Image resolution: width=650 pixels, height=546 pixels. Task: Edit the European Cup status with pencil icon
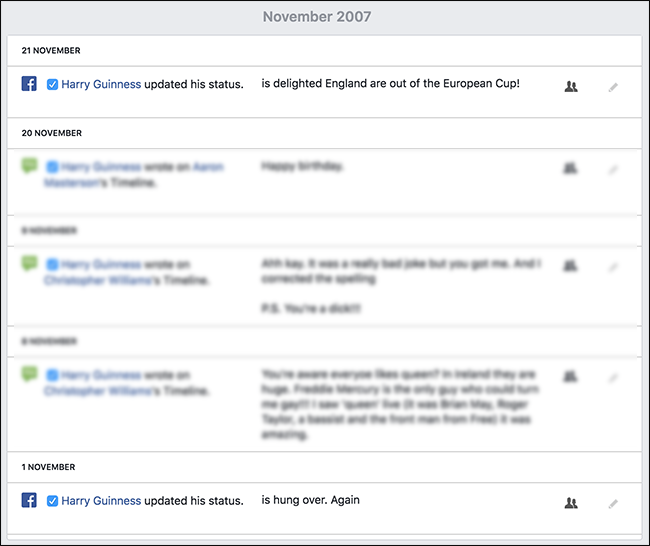613,87
